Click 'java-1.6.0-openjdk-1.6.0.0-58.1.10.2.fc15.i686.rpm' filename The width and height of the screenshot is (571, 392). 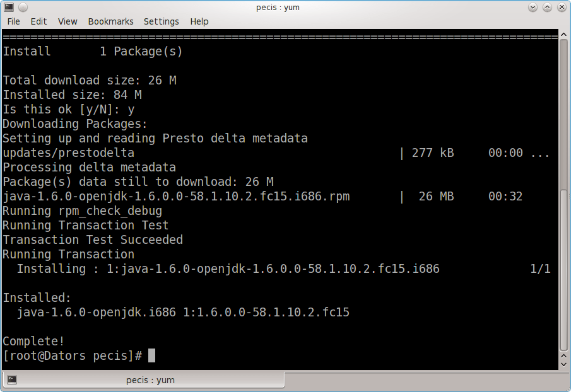click(176, 197)
